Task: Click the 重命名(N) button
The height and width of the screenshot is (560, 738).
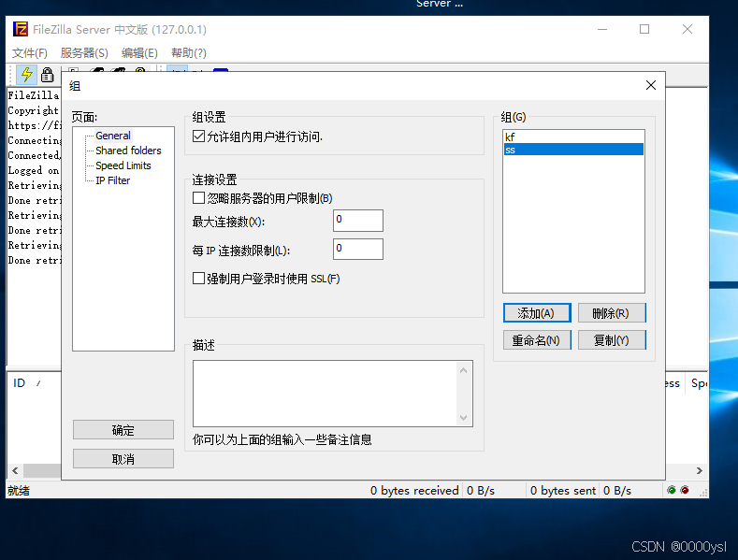Action: click(537, 340)
